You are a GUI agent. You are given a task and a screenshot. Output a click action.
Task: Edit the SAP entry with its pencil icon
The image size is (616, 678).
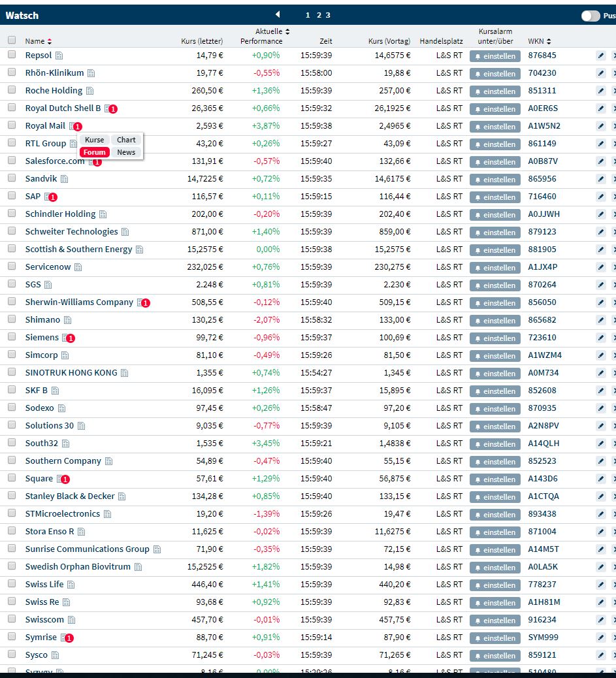pyautogui.click(x=601, y=197)
